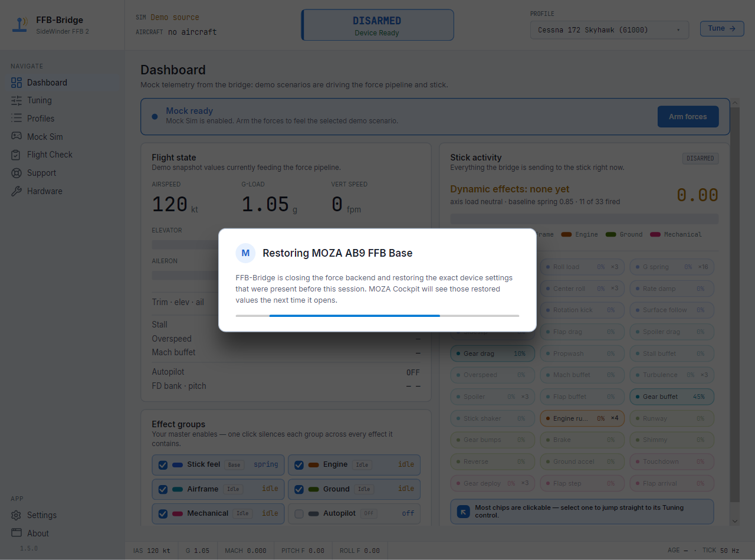The height and width of the screenshot is (560, 755).
Task: Toggle the Engine group checkbox
Action: tap(299, 465)
